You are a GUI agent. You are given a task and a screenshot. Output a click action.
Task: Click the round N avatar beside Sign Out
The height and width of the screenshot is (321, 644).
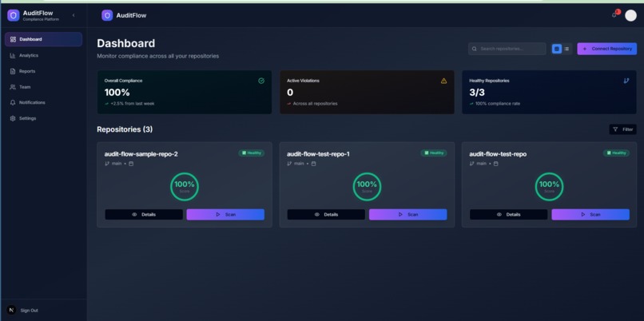coord(11,311)
